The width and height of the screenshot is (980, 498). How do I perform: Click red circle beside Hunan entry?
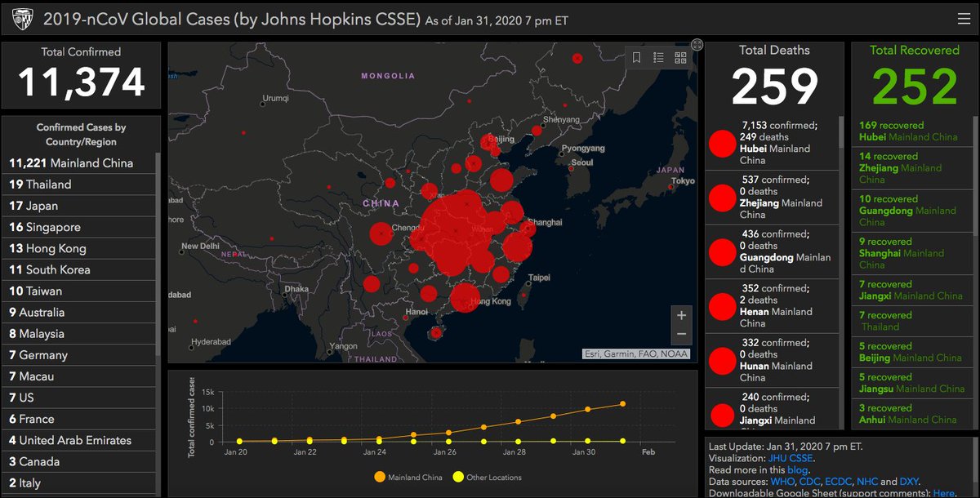click(x=723, y=361)
